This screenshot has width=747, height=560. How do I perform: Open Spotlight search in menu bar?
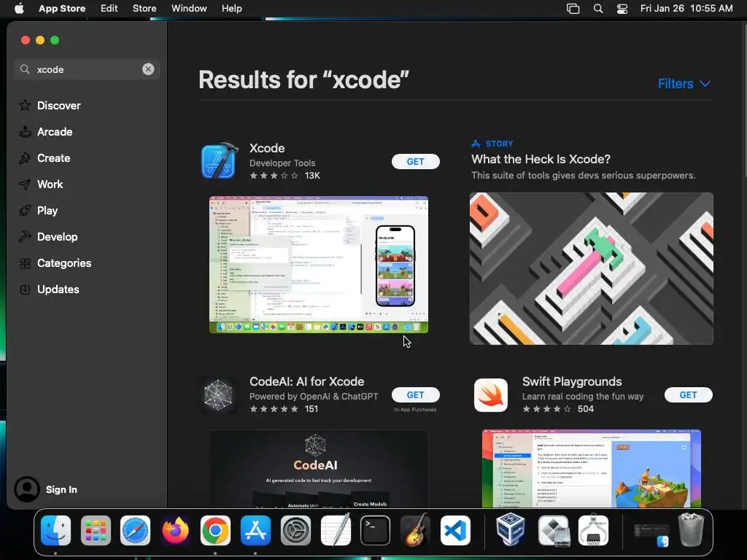click(598, 9)
